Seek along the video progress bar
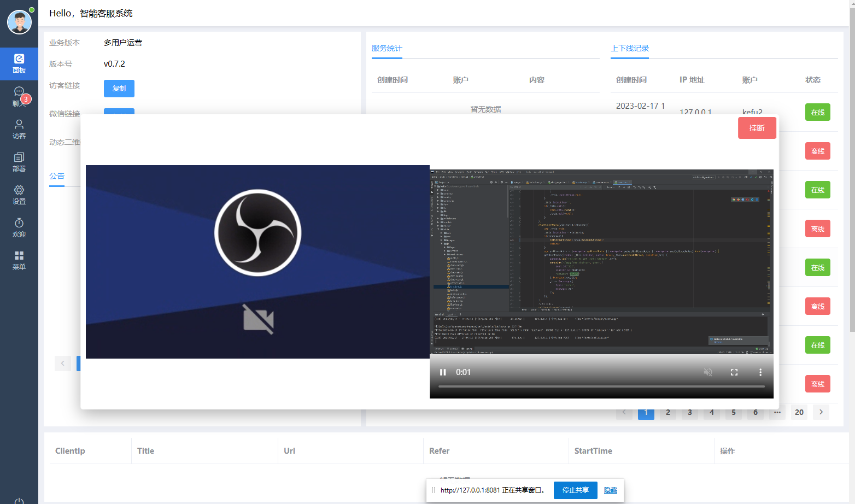The width and height of the screenshot is (855, 504). tap(601, 386)
